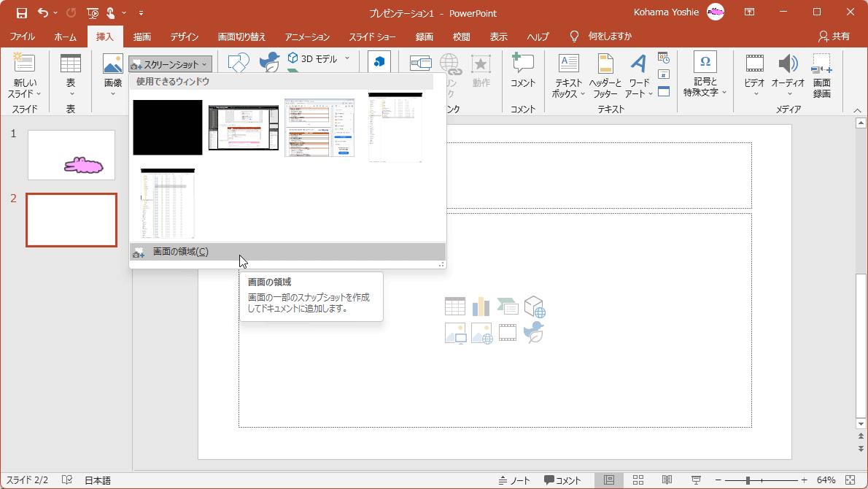
Task: Insert a video using the filmstrip placeholder icon
Action: [x=507, y=334]
